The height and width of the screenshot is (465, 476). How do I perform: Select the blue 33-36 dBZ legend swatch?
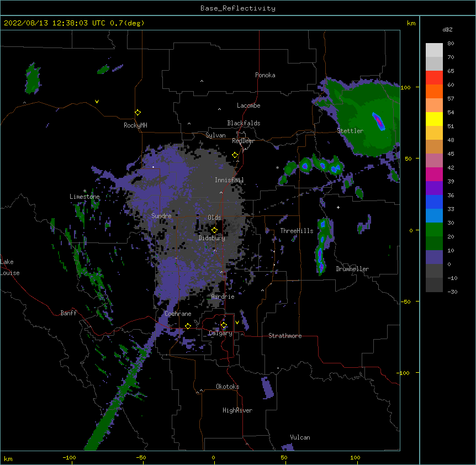[434, 202]
